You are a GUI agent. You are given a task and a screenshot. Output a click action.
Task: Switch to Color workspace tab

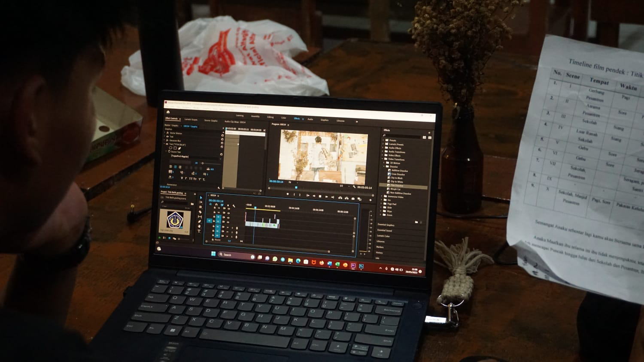[283, 118]
